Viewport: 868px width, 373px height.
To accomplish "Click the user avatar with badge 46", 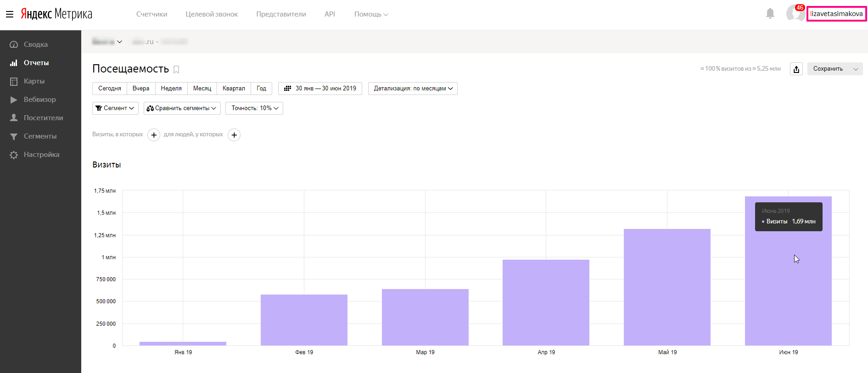I will (x=795, y=13).
